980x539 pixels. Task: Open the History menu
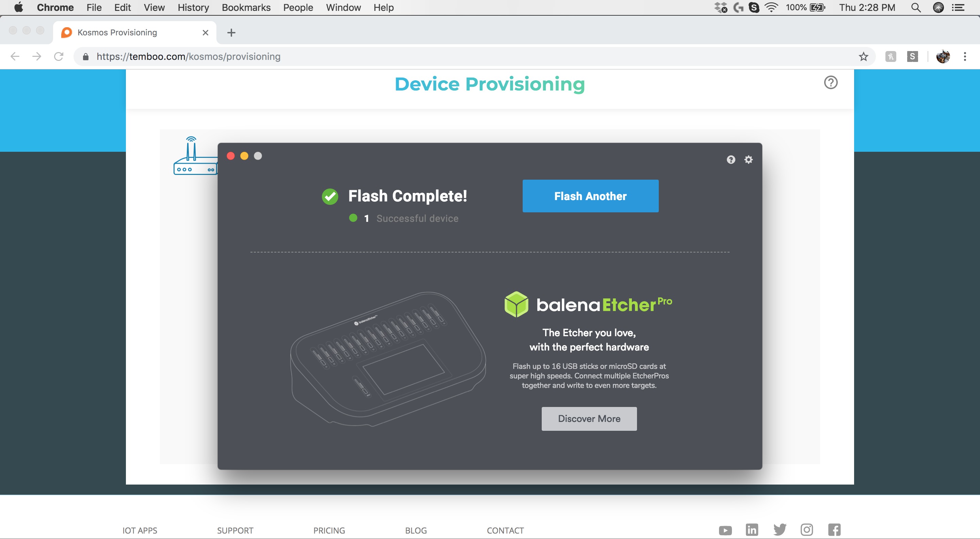point(193,7)
